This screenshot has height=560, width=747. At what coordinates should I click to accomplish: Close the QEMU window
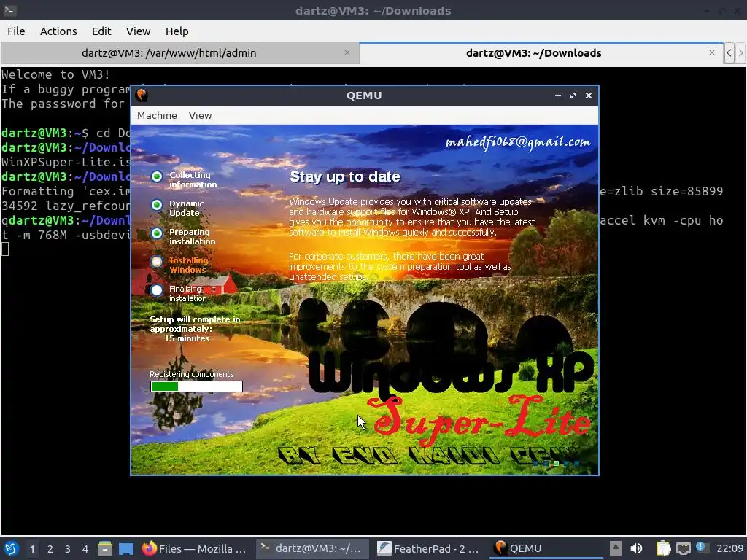coord(589,96)
